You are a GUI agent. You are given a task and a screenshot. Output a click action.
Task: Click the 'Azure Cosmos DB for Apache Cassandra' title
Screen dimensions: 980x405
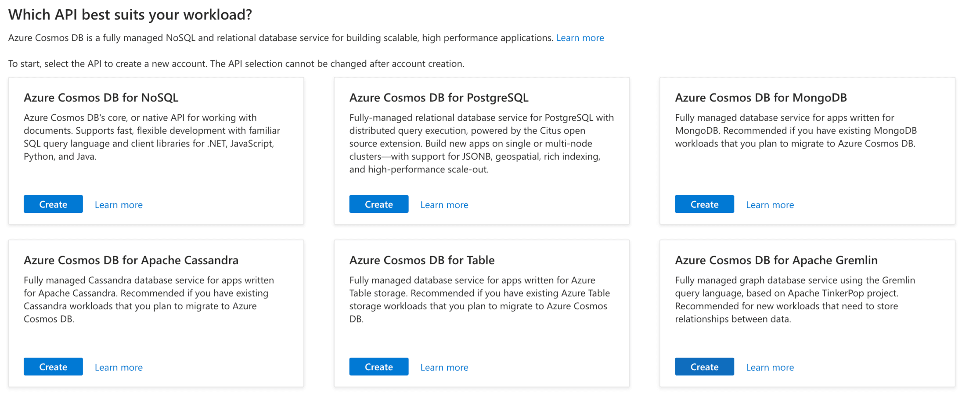[131, 260]
